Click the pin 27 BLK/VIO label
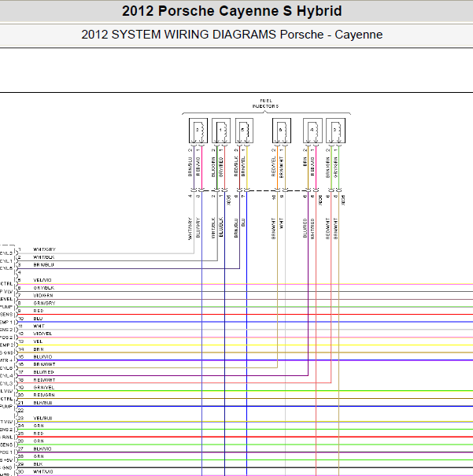The width and height of the screenshot is (473, 476). click(42, 448)
